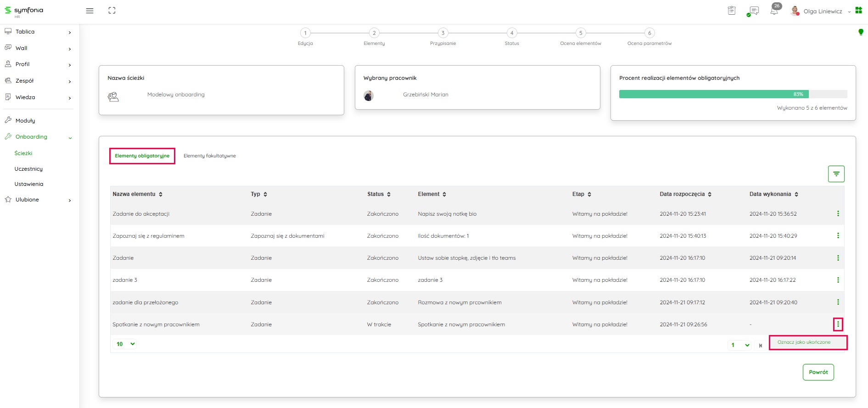
Task: Click the hamburger menu icon
Action: coord(90,11)
